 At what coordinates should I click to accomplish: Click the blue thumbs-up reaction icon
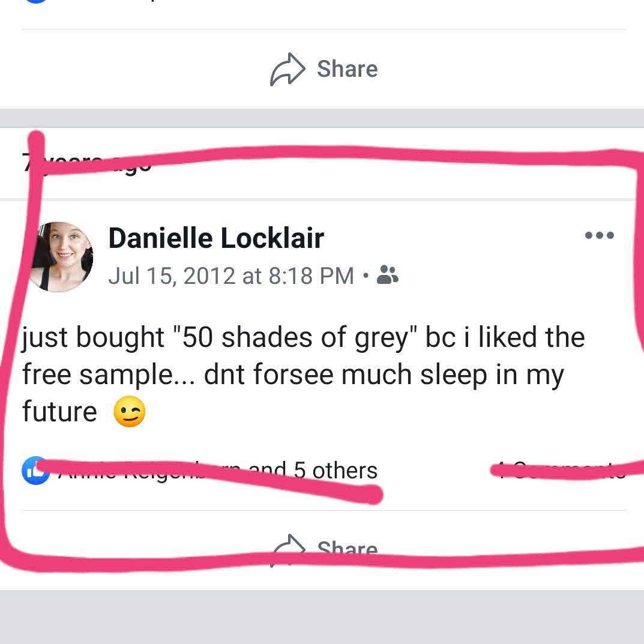pos(35,470)
